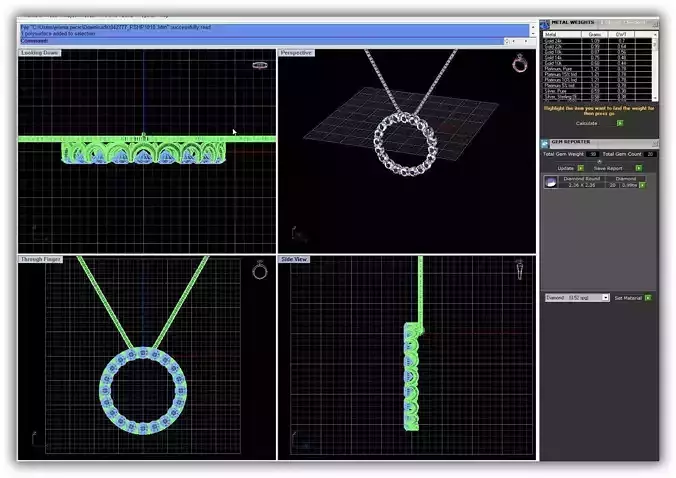This screenshot has height=478, width=676.
Task: Click the Set Material label
Action: click(x=628, y=298)
